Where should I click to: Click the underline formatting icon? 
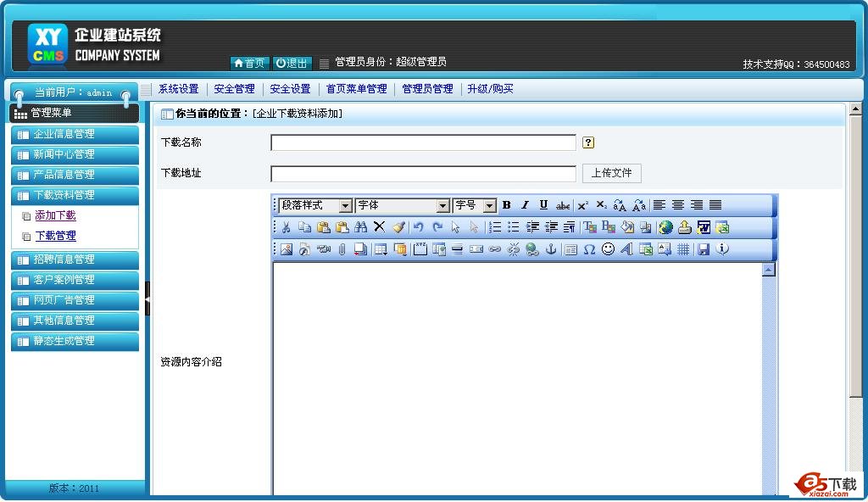pos(543,205)
